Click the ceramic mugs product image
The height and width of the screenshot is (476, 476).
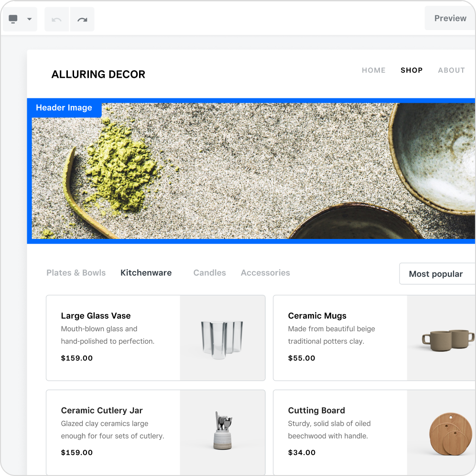click(x=442, y=338)
